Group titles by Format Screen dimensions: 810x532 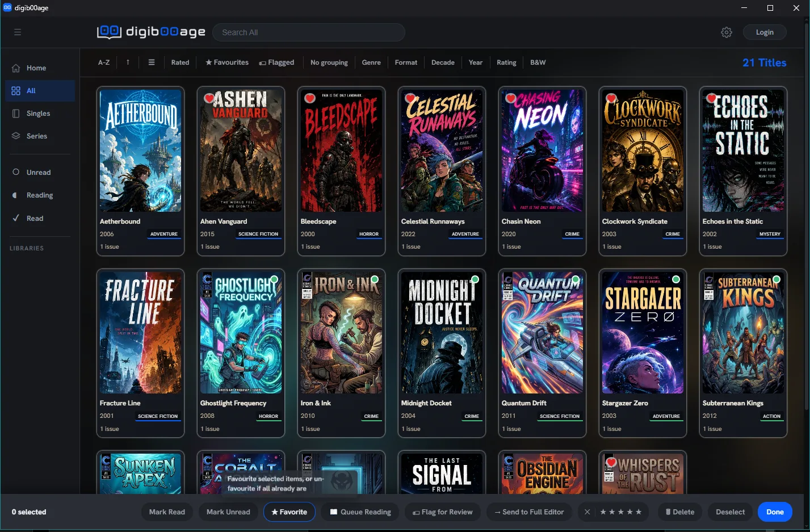[x=406, y=62]
